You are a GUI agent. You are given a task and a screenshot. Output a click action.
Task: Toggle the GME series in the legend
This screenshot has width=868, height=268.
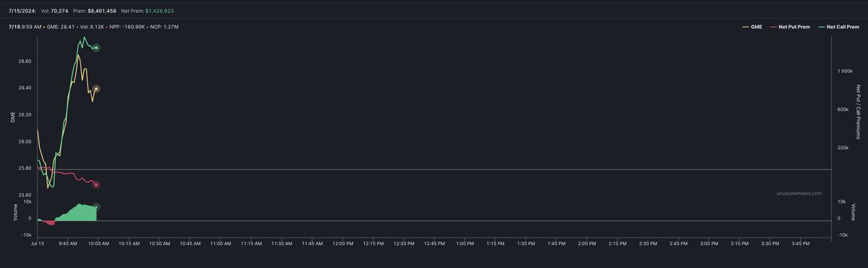click(752, 26)
